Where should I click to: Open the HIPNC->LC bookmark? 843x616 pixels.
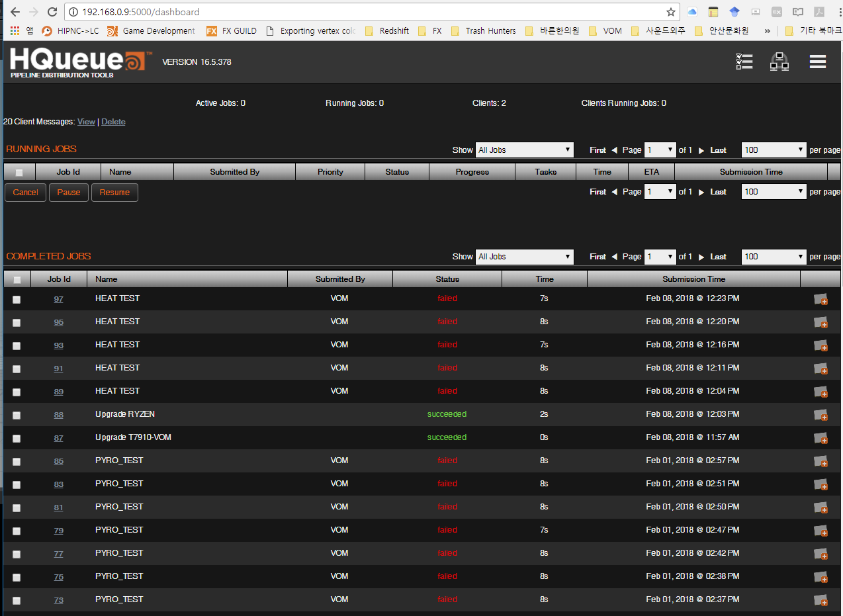[x=70, y=30]
